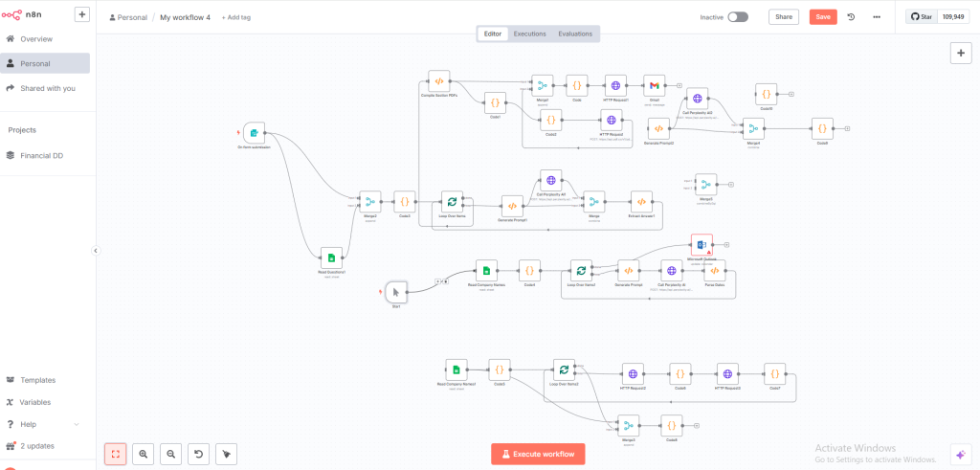
Task: Click the Save button
Action: click(x=822, y=17)
